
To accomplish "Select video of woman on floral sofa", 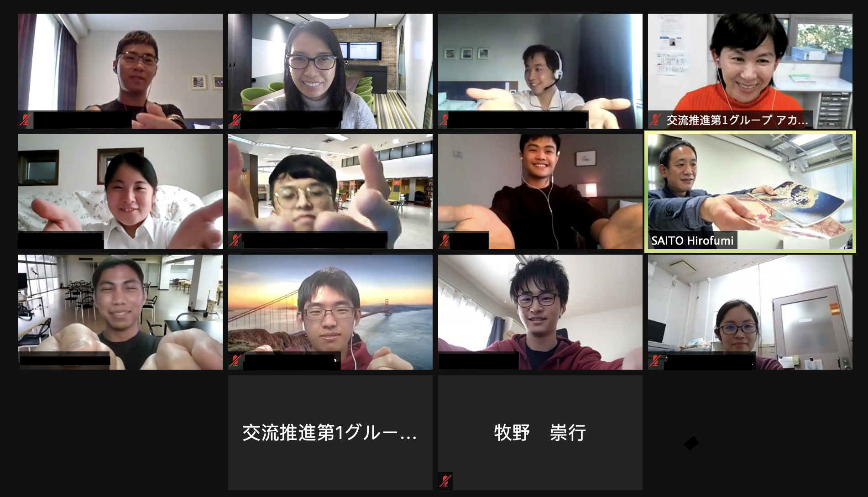I will point(120,192).
